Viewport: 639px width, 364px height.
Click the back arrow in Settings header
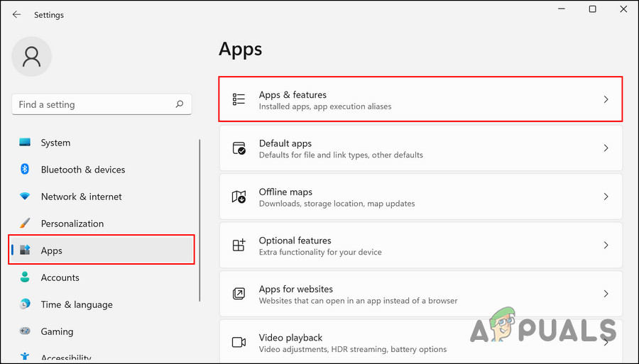tap(16, 15)
